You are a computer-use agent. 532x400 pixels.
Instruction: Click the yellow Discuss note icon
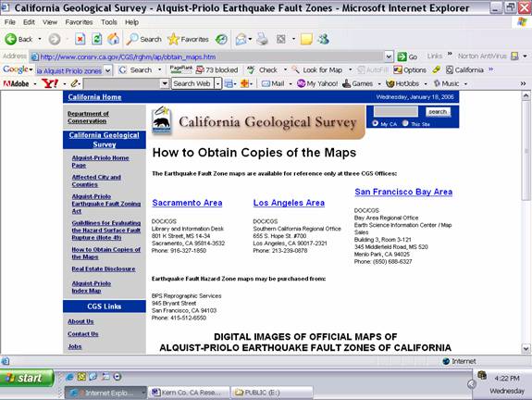click(306, 40)
